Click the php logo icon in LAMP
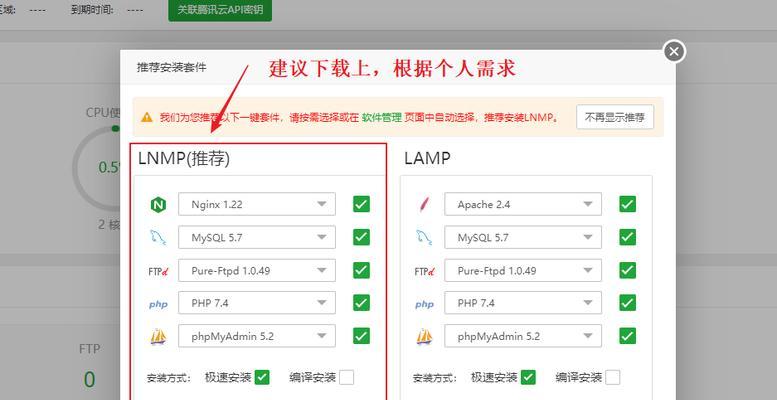This screenshot has height=400, width=777. [424, 304]
